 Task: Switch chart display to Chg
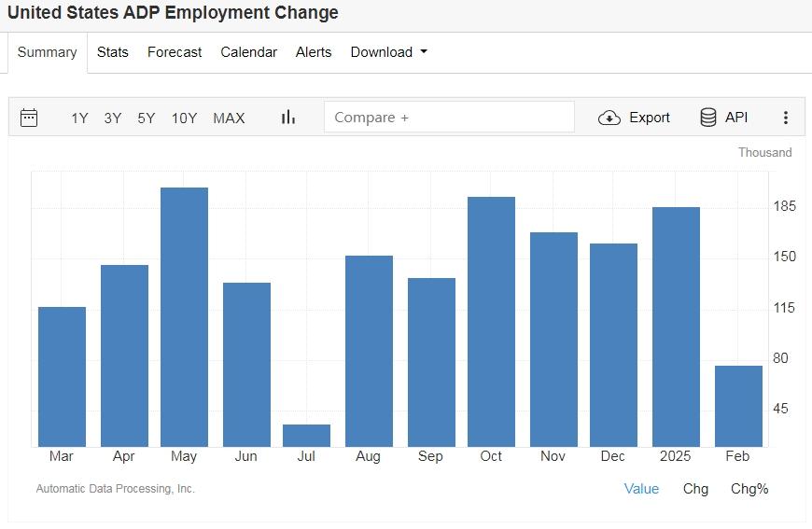click(695, 489)
